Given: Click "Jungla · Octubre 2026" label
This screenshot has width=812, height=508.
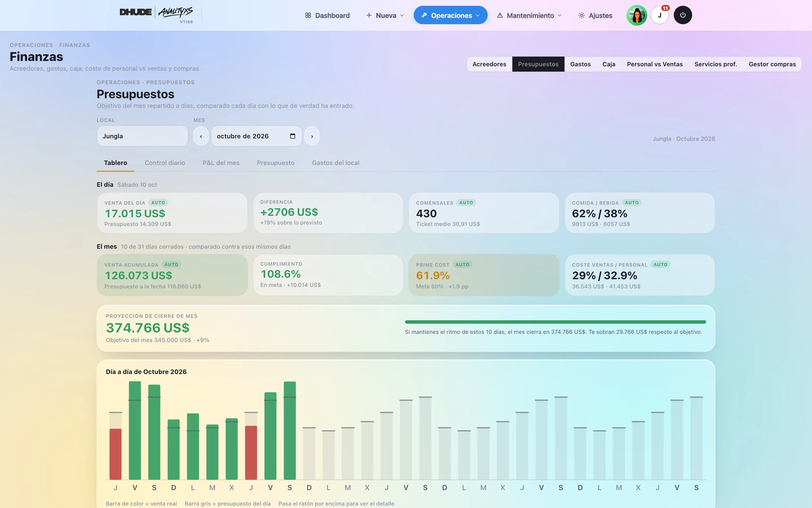Looking at the screenshot, I should click(x=684, y=139).
